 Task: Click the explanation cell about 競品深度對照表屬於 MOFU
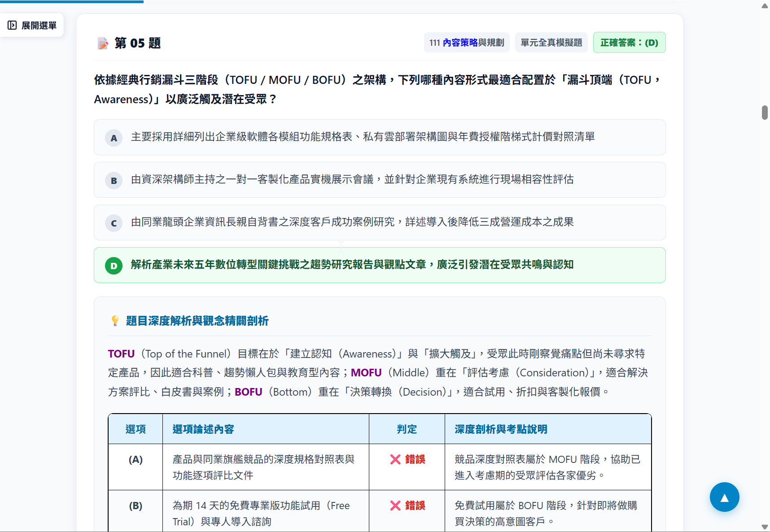(548, 467)
